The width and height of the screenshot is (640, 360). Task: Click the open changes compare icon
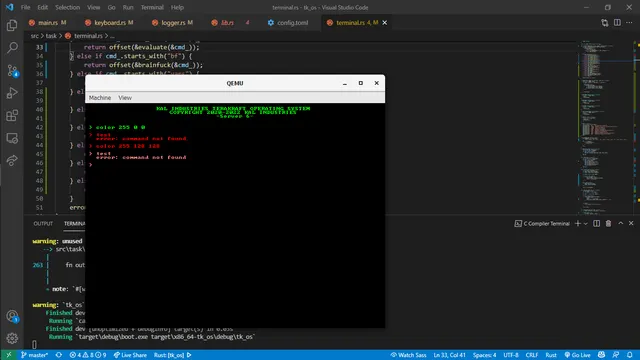[x=604, y=23]
